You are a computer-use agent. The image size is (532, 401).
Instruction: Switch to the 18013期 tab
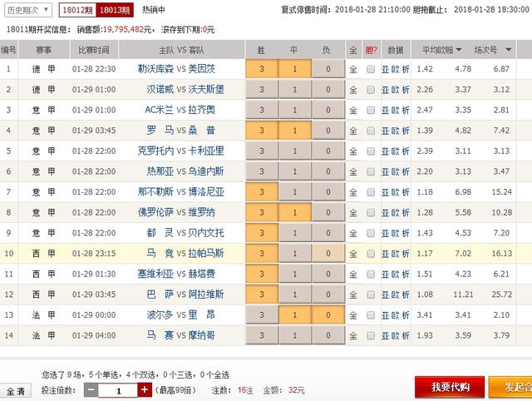(x=115, y=10)
